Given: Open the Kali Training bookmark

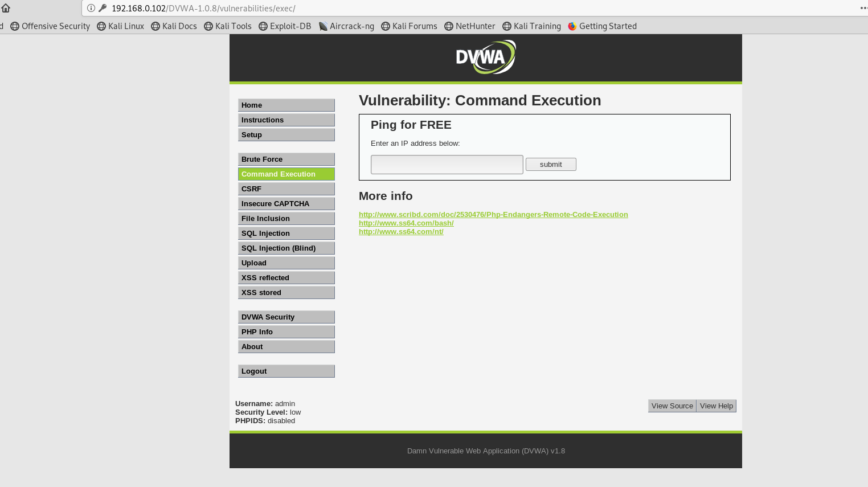Looking at the screenshot, I should pyautogui.click(x=531, y=26).
